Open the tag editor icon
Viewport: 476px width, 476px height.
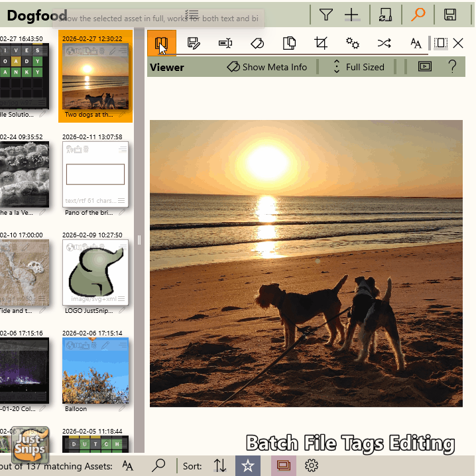click(x=257, y=44)
